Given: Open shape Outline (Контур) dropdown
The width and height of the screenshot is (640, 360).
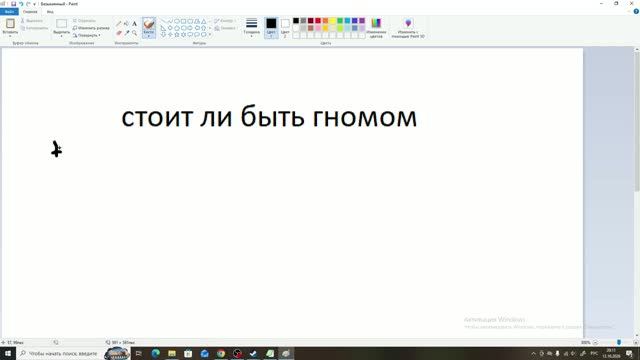Looking at the screenshot, I should pos(225,21).
